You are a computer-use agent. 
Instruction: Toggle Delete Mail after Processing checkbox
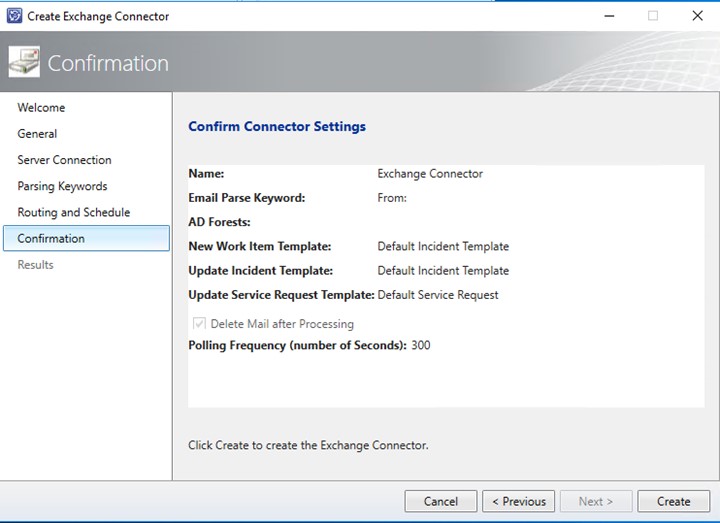[x=199, y=323]
